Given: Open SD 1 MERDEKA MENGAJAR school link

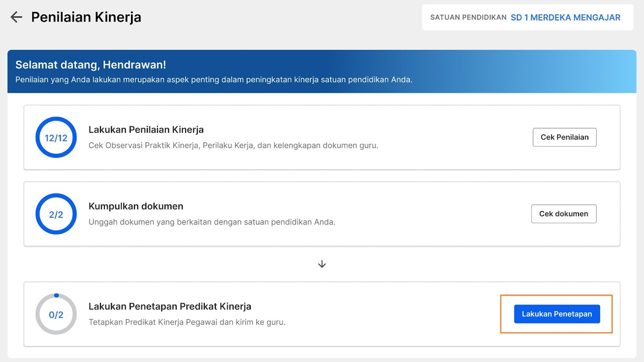Looking at the screenshot, I should click(565, 18).
